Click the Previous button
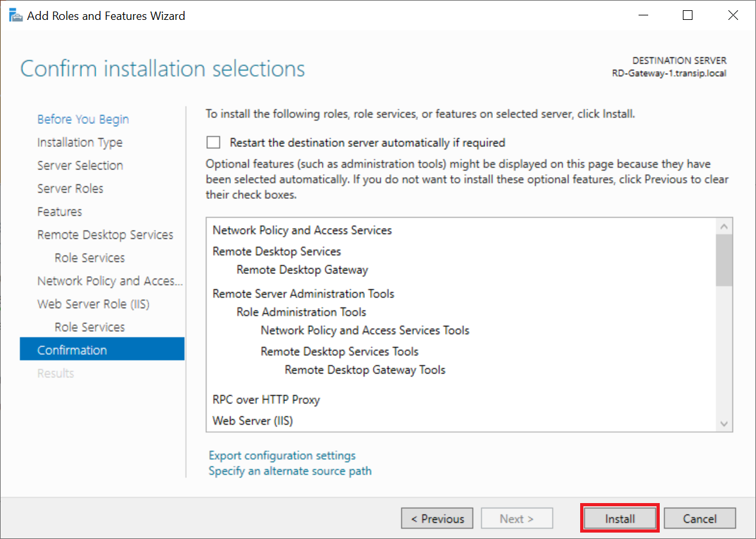756x539 pixels. click(x=437, y=518)
